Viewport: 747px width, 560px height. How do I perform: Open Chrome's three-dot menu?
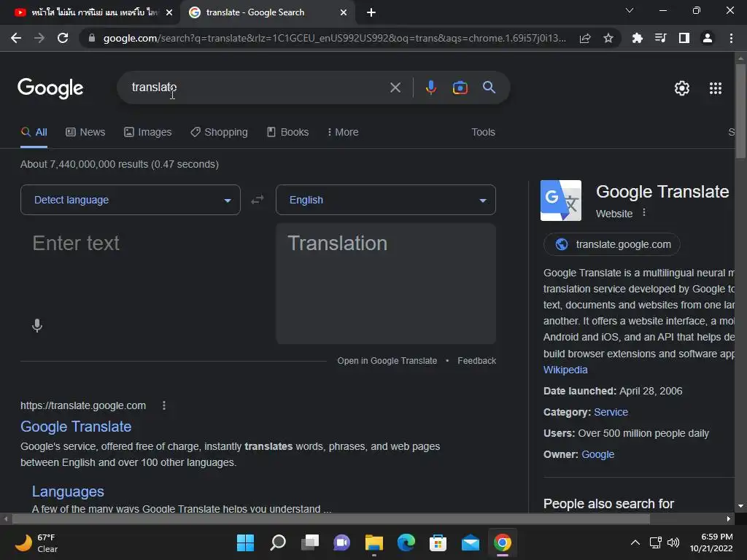pos(731,38)
